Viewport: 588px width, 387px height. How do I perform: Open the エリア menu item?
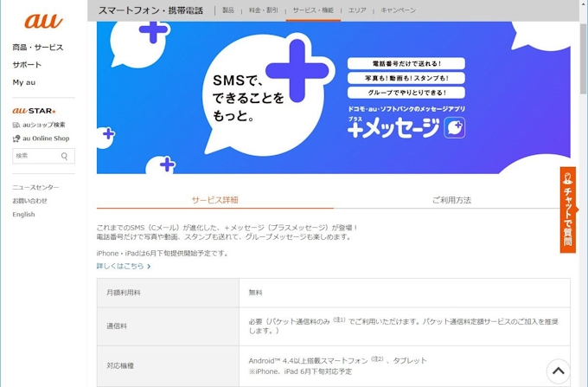pos(357,10)
